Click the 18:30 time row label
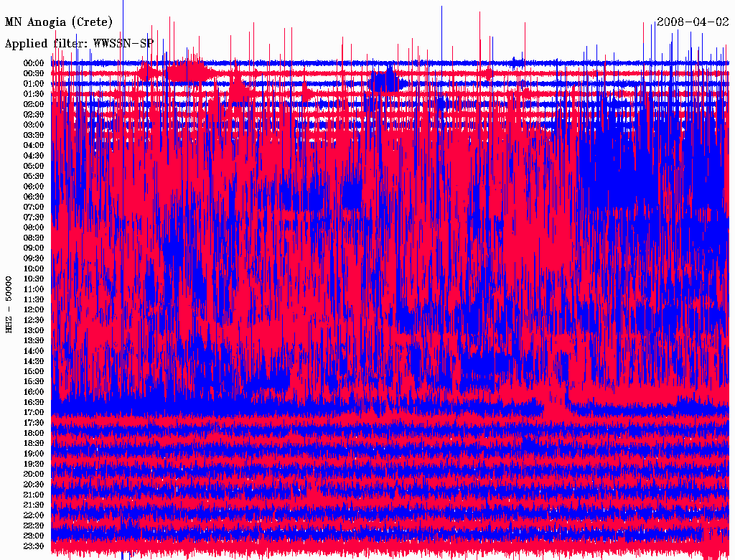735x560 pixels. pyautogui.click(x=34, y=444)
